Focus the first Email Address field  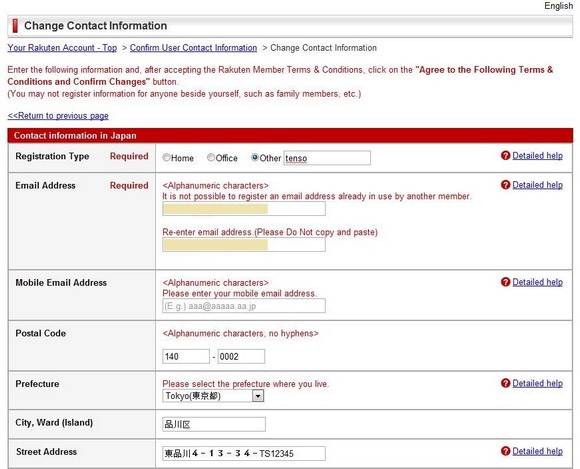[244, 209]
